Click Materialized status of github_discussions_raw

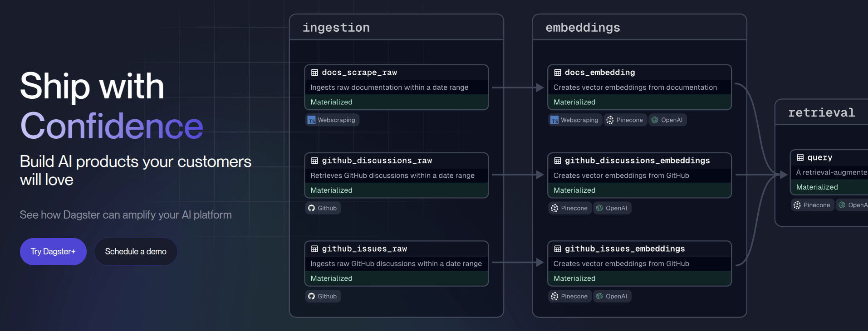pyautogui.click(x=397, y=190)
